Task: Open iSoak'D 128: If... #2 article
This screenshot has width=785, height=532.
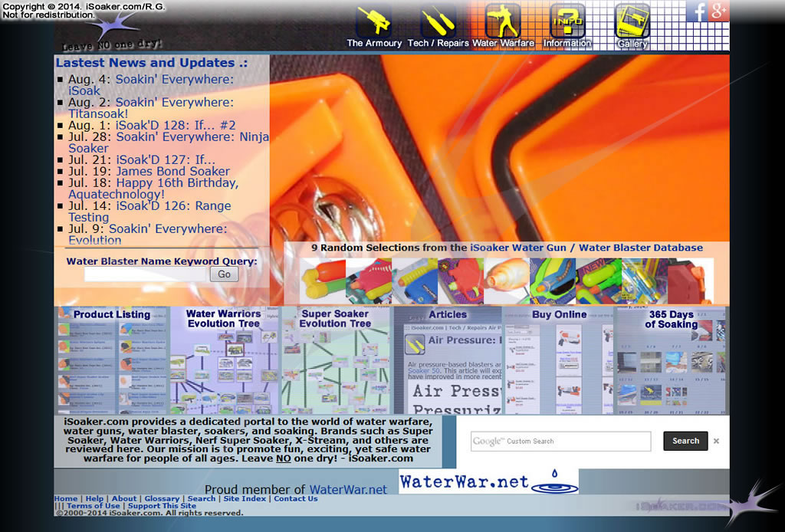Action: pos(176,125)
